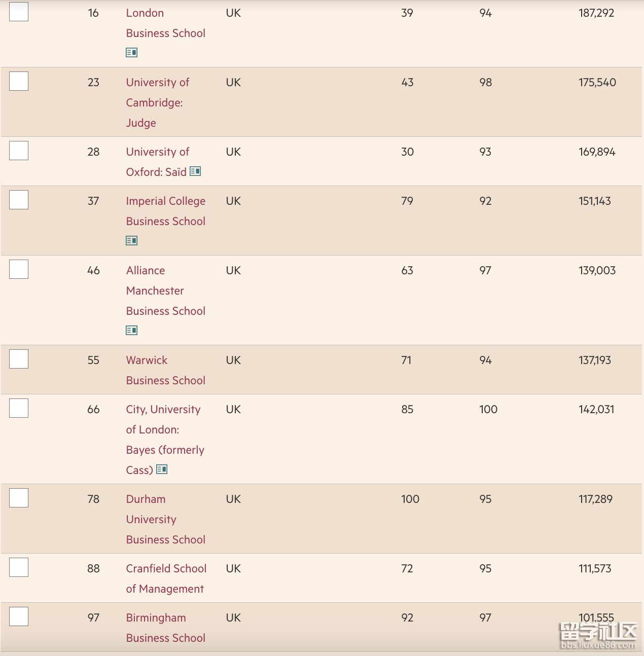
Task: Tick checkbox for Durham University Business School
Action: tap(19, 498)
